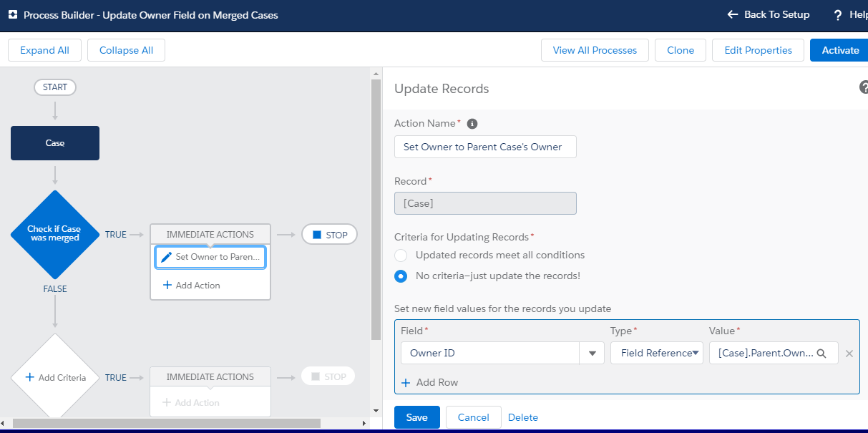Open the Check if Case was merged criteria
This screenshot has width=868, height=433.
[54, 234]
